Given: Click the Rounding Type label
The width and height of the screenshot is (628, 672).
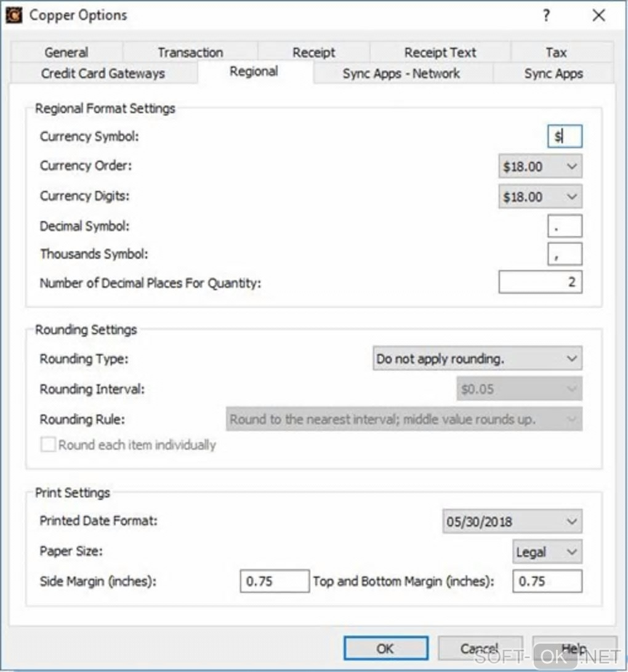Looking at the screenshot, I should [84, 358].
